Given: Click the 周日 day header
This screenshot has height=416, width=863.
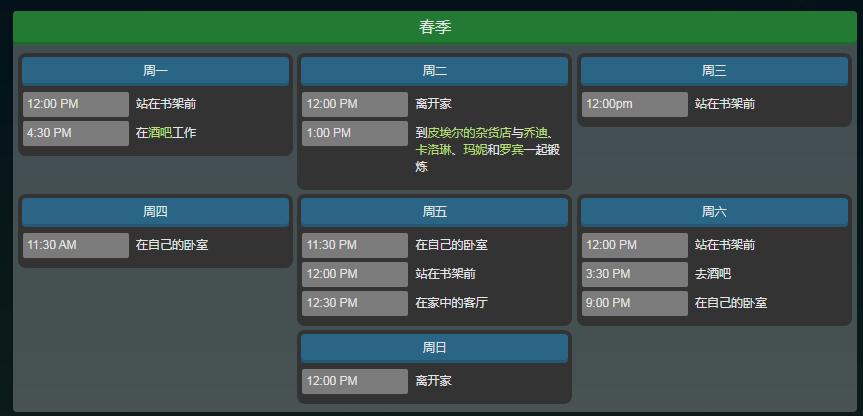Looking at the screenshot, I should [x=434, y=348].
